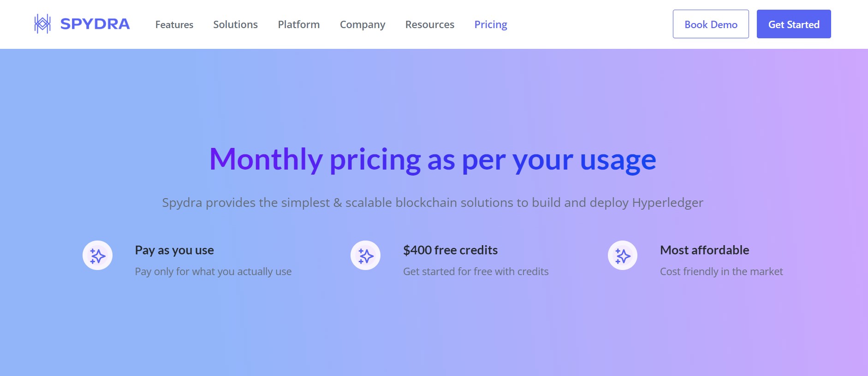Click the Monthly pricing as per your usage heading
Image resolution: width=868 pixels, height=376 pixels.
tap(433, 160)
